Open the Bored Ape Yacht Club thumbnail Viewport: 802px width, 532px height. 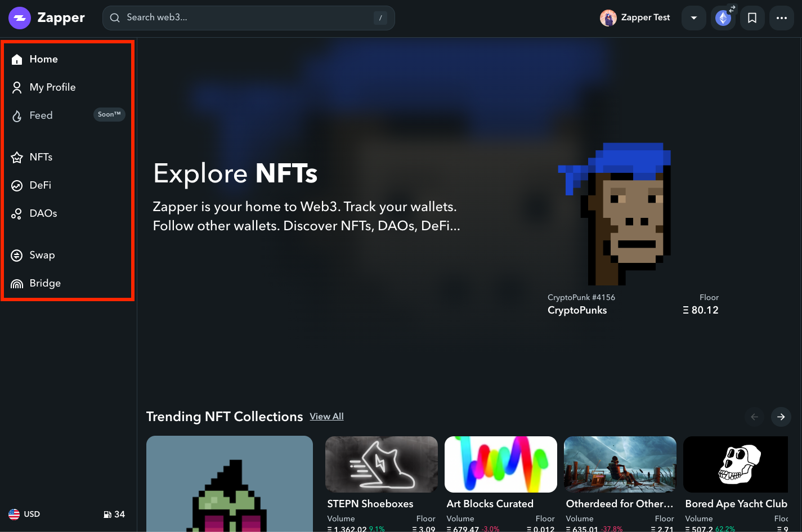click(736, 464)
